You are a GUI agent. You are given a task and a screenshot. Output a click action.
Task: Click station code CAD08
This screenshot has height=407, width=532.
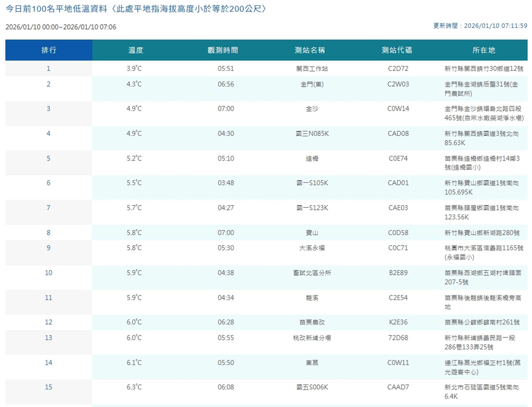[x=398, y=134]
